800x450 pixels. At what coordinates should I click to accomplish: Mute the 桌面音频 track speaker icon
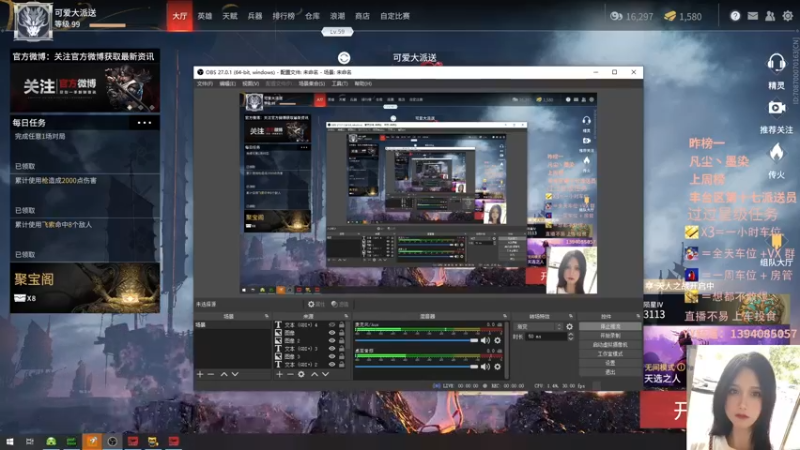[x=485, y=366]
